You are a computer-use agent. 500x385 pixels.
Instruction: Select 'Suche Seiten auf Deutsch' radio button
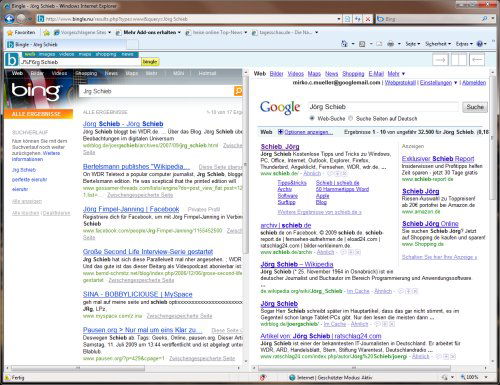[350, 118]
